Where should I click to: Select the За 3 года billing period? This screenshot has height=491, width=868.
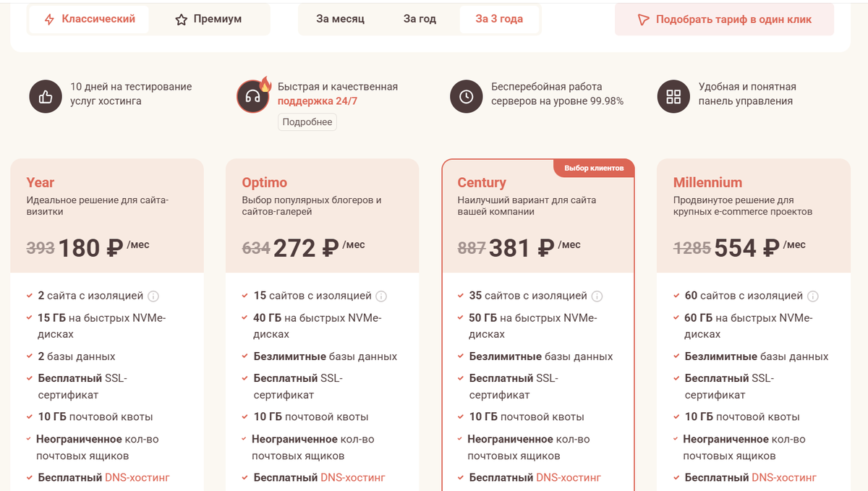499,20
